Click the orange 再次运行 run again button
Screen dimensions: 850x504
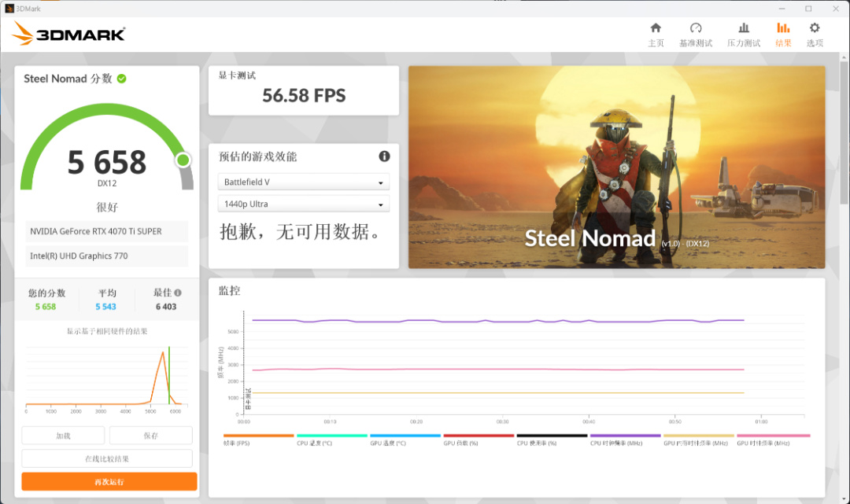pyautogui.click(x=109, y=482)
